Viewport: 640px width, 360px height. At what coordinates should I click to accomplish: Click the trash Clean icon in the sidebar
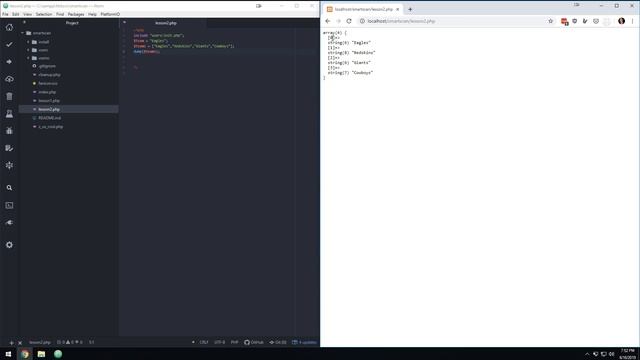coord(9,96)
